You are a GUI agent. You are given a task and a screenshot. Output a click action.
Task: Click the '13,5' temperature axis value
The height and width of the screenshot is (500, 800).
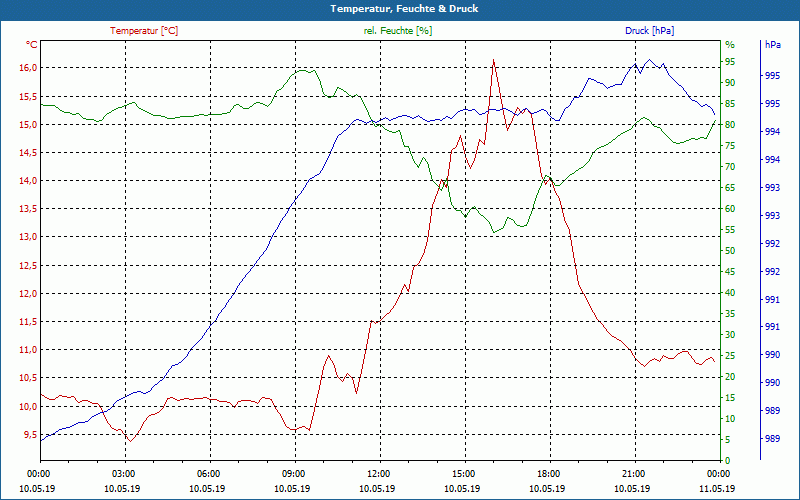(x=29, y=209)
